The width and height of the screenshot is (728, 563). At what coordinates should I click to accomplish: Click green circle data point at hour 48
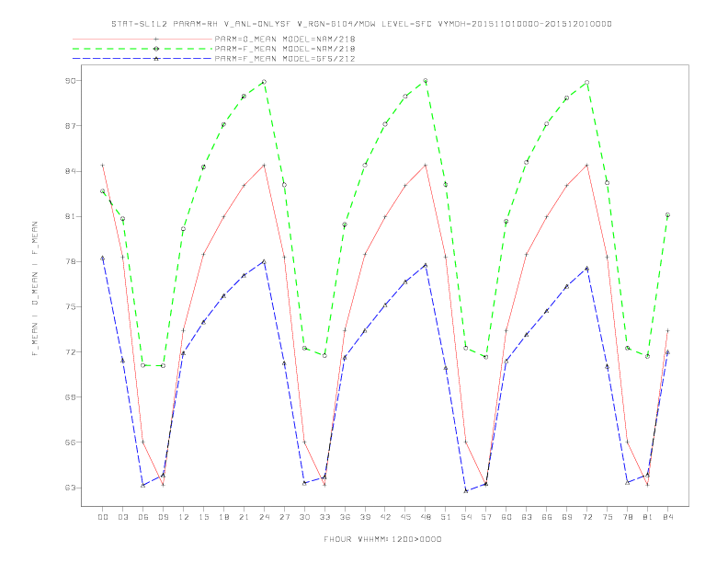(426, 81)
